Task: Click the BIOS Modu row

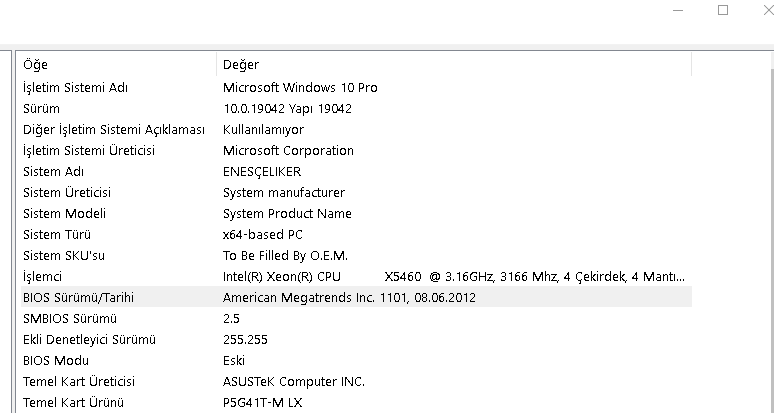Action: 56,360
